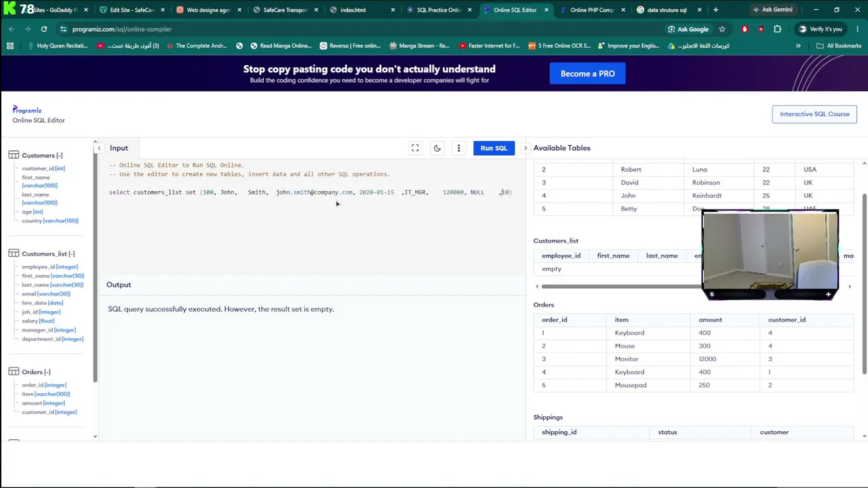
Task: Open the editor three-dot options menu
Action: (x=458, y=148)
